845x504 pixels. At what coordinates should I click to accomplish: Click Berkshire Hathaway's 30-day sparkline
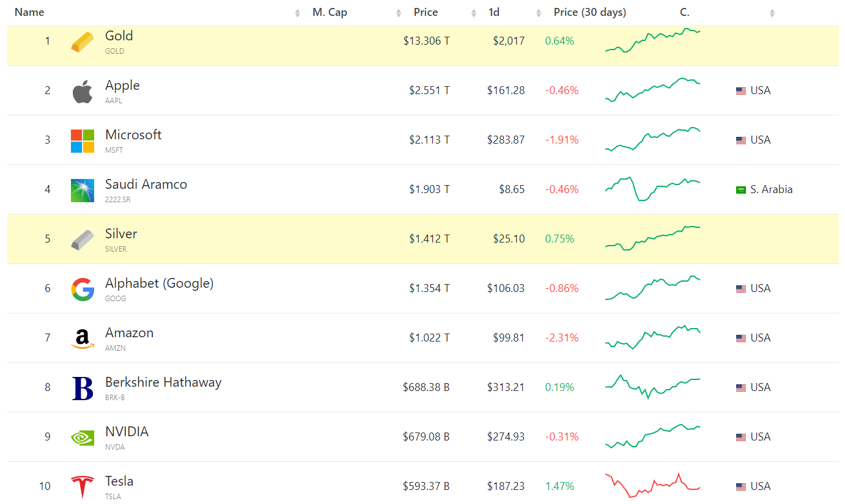pos(652,387)
